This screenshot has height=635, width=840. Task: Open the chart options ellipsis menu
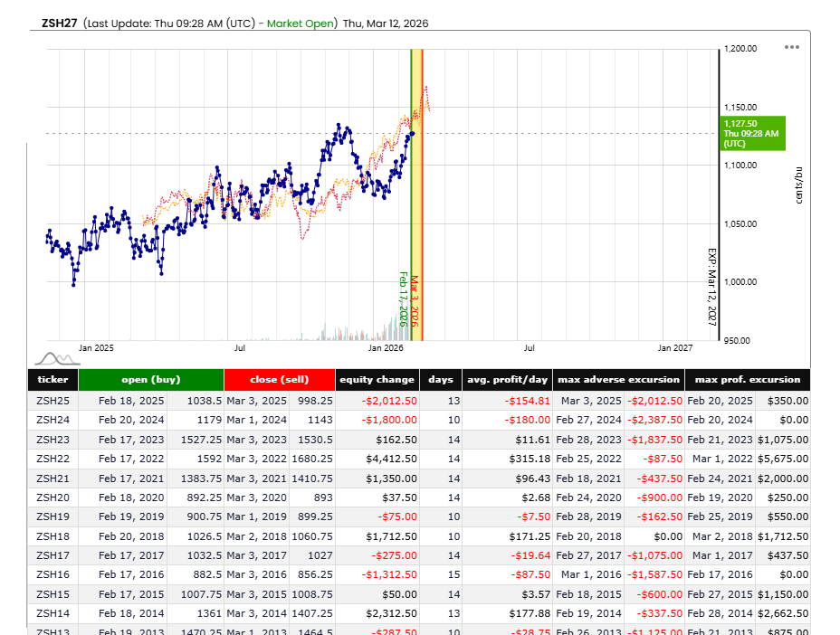coord(792,47)
